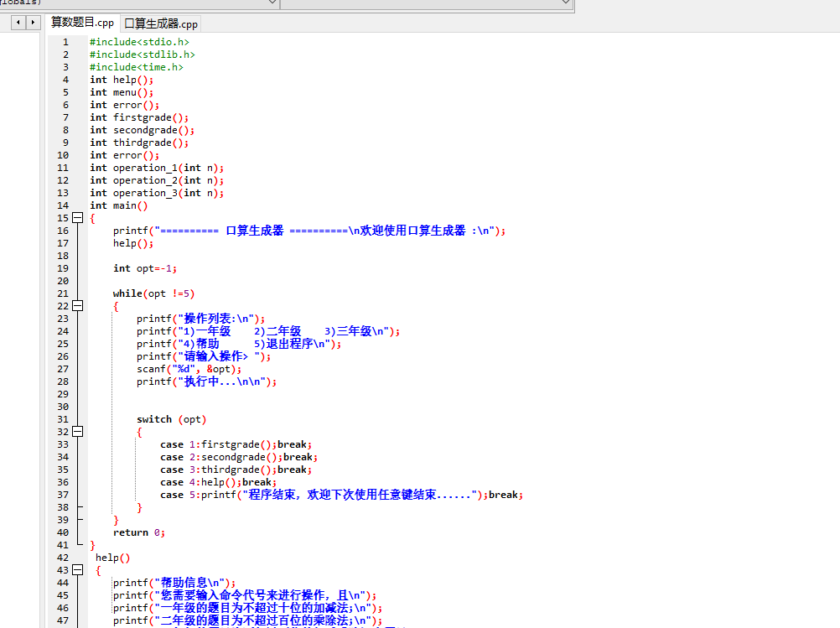Click line number 1 in the gutter
Screen dimensions: 840x628
click(65, 42)
